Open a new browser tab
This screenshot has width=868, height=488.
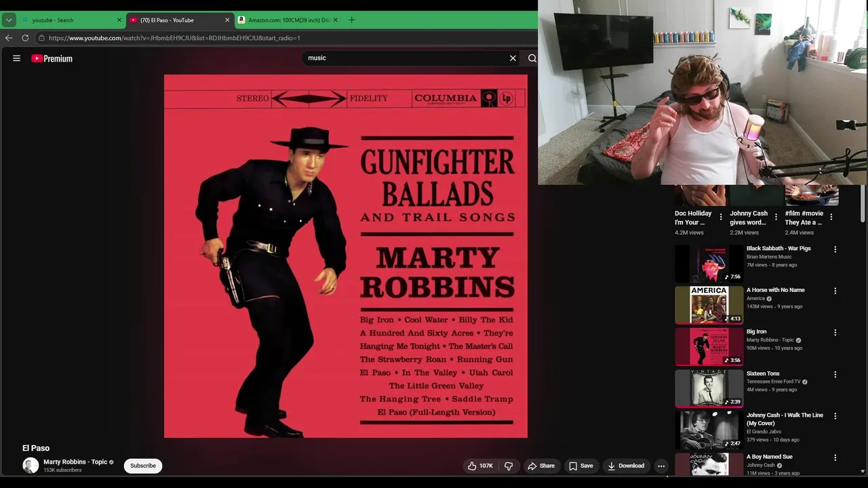351,20
